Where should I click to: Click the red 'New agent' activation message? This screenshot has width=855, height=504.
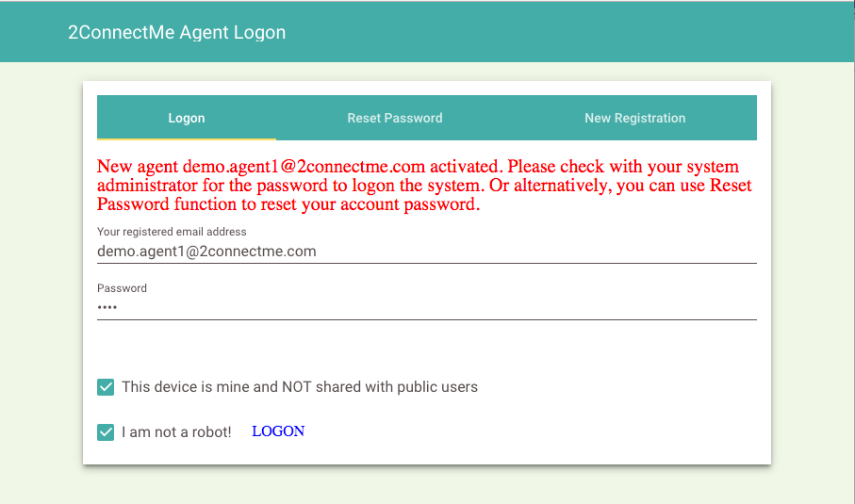424,186
